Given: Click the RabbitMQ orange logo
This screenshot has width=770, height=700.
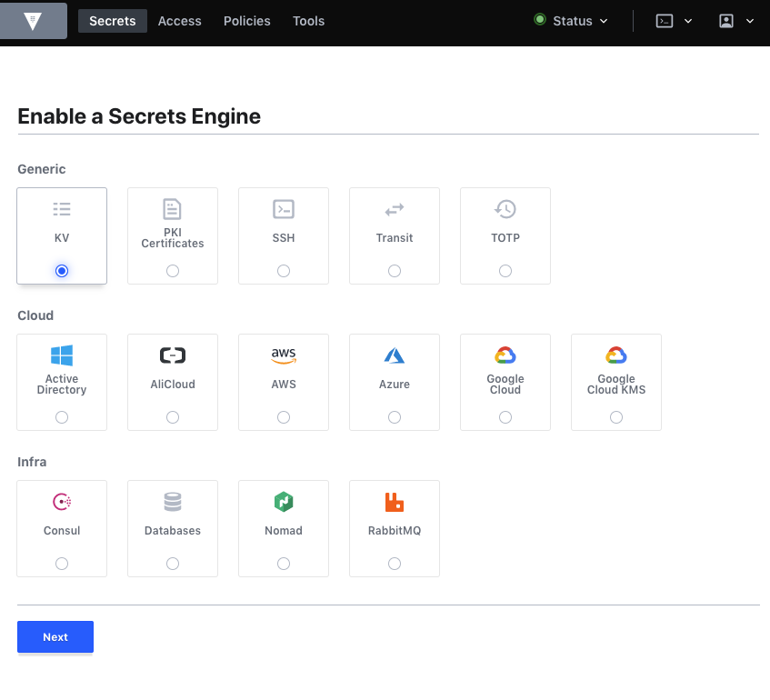Looking at the screenshot, I should 395,502.
